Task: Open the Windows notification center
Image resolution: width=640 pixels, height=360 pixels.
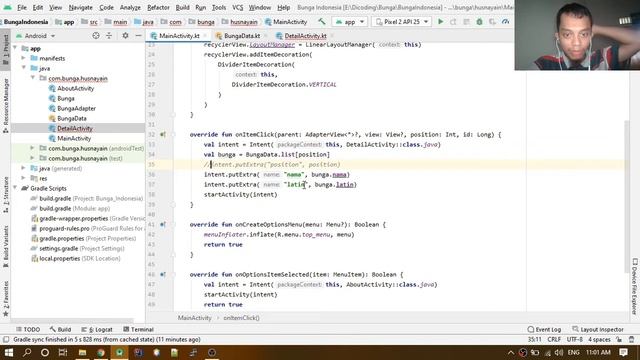Action: [623, 352]
